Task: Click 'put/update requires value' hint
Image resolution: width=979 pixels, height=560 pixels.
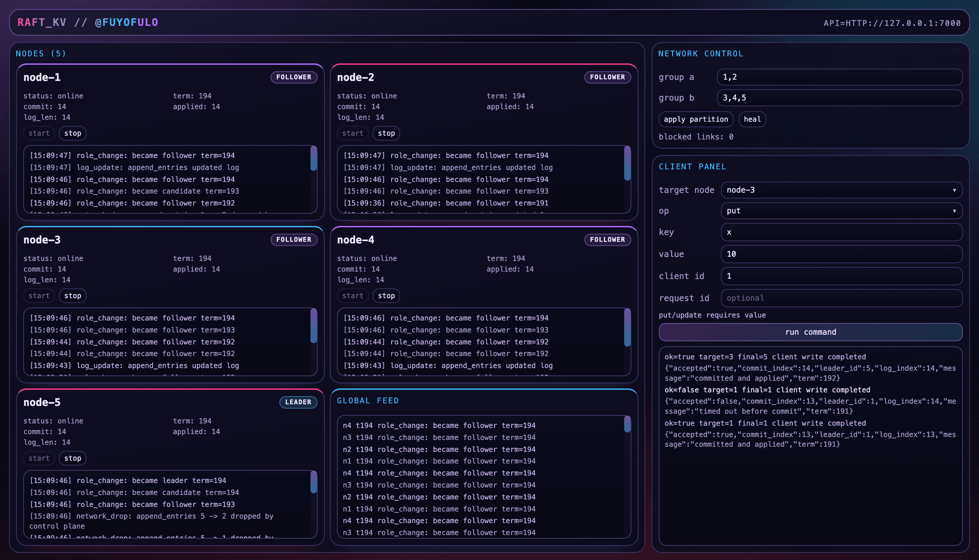Action: pyautogui.click(x=712, y=315)
